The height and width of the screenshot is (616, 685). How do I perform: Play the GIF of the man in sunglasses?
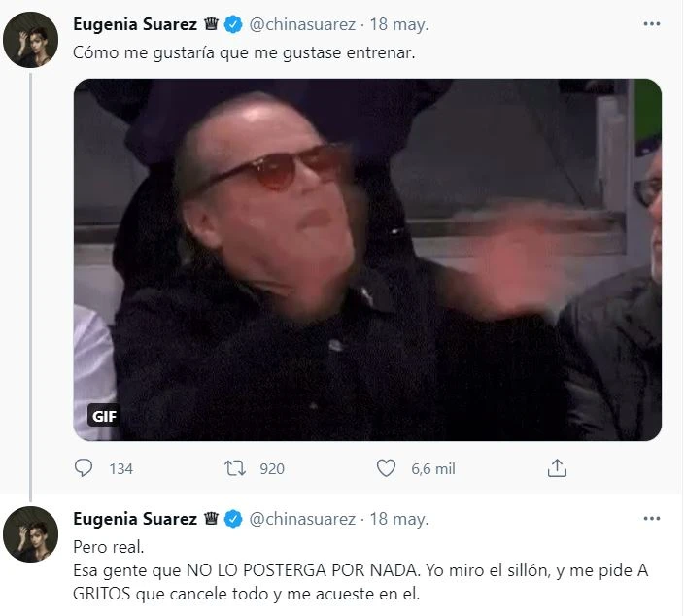point(367,259)
